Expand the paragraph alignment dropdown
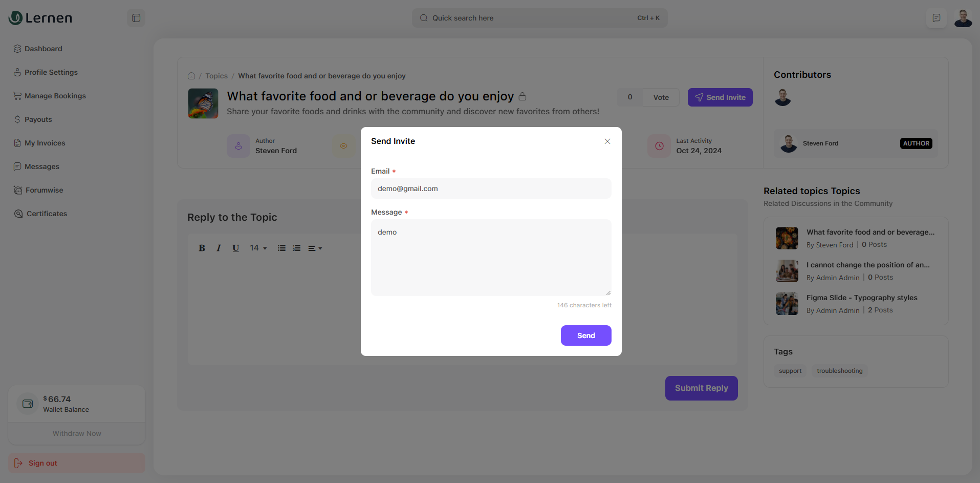980x483 pixels. (x=315, y=248)
